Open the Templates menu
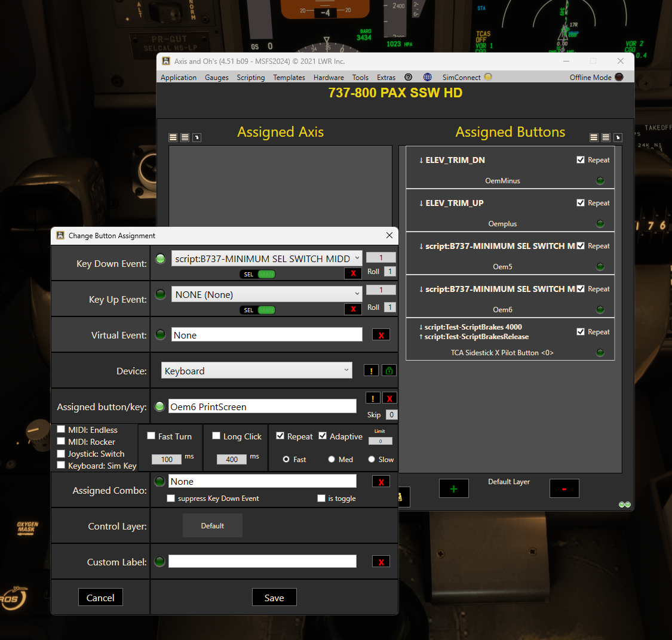This screenshot has width=672, height=640. [x=289, y=78]
